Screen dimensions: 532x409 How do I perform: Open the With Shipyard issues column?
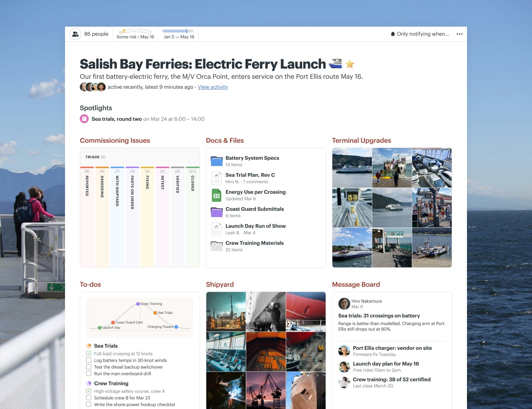tap(117, 217)
